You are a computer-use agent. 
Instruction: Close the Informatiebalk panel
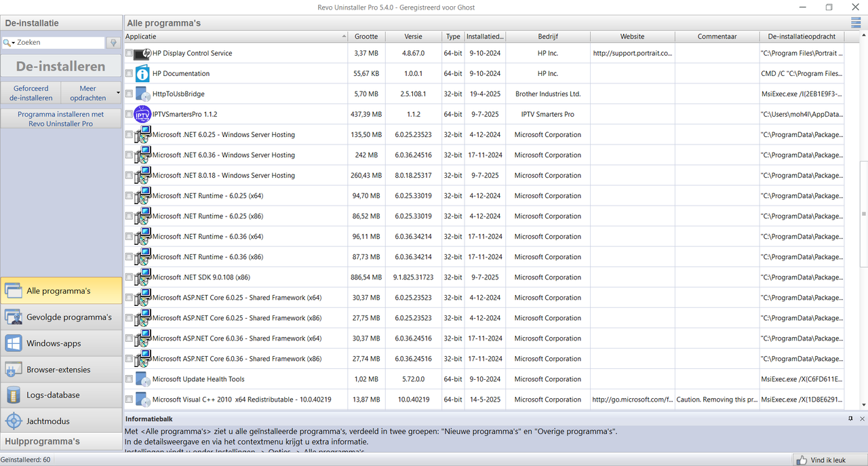coord(862,419)
